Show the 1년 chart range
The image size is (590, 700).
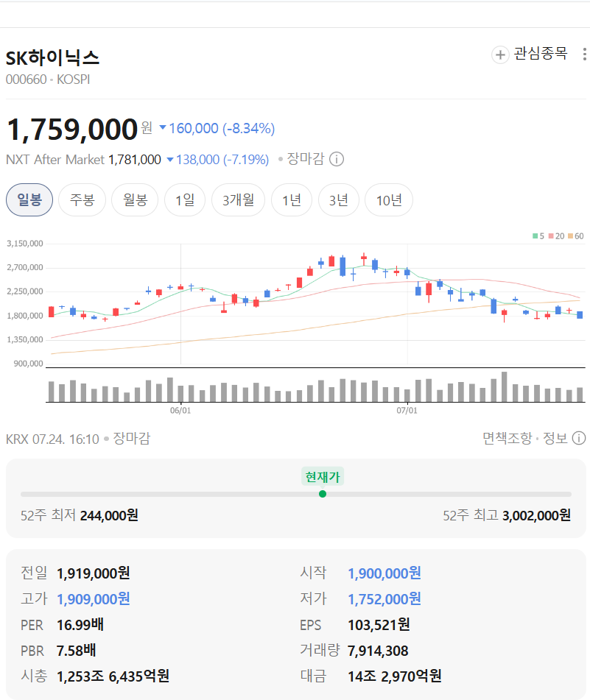point(292,199)
